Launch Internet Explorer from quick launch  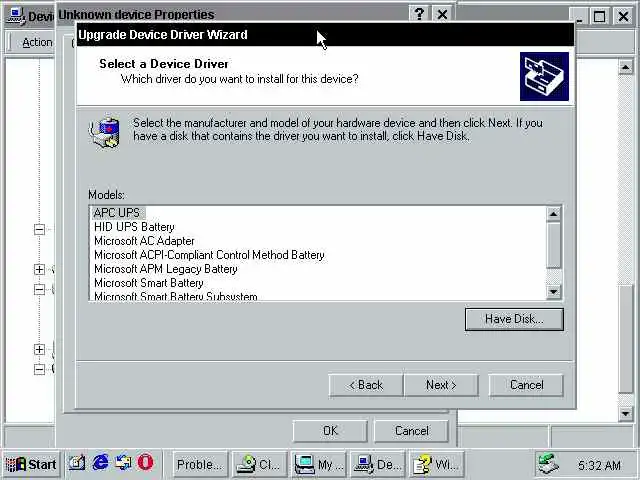(x=100, y=463)
